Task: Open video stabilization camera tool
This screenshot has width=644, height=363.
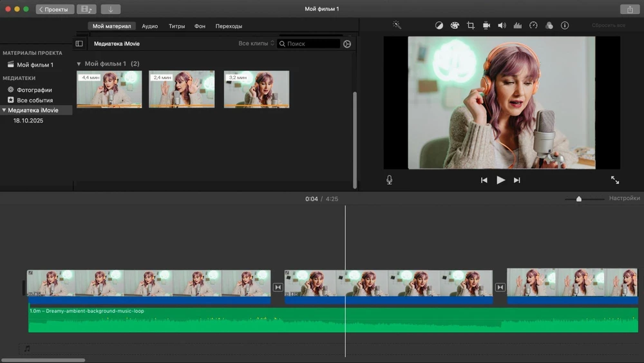Action: point(486,26)
